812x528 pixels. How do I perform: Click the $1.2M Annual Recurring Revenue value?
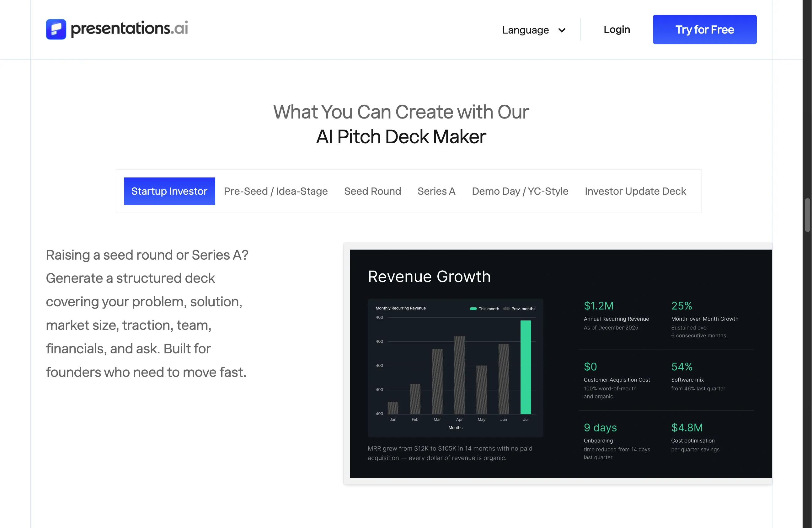click(x=598, y=306)
